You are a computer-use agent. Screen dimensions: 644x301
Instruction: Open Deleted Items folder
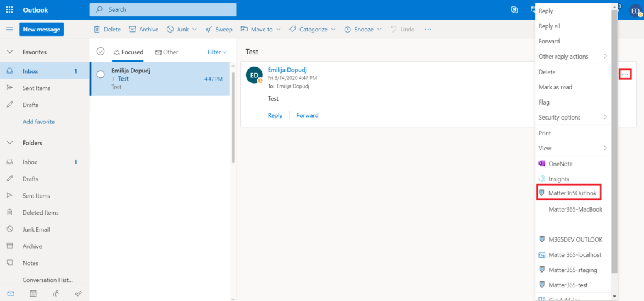click(x=41, y=213)
